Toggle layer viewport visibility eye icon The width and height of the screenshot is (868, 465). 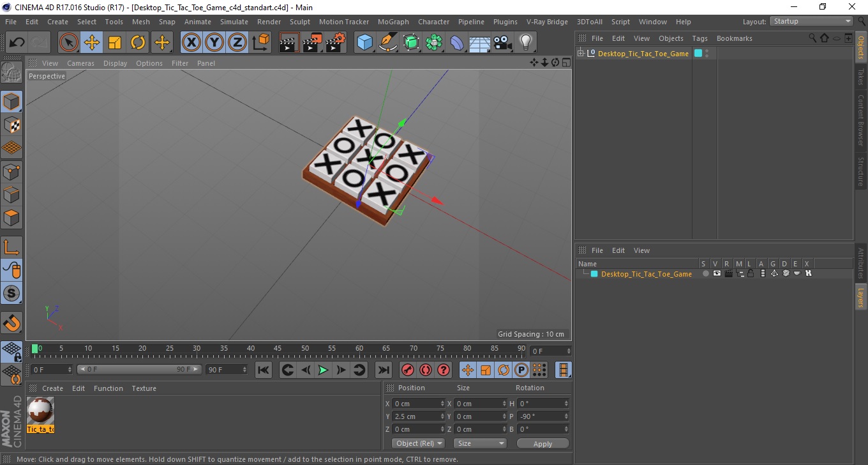(x=717, y=273)
